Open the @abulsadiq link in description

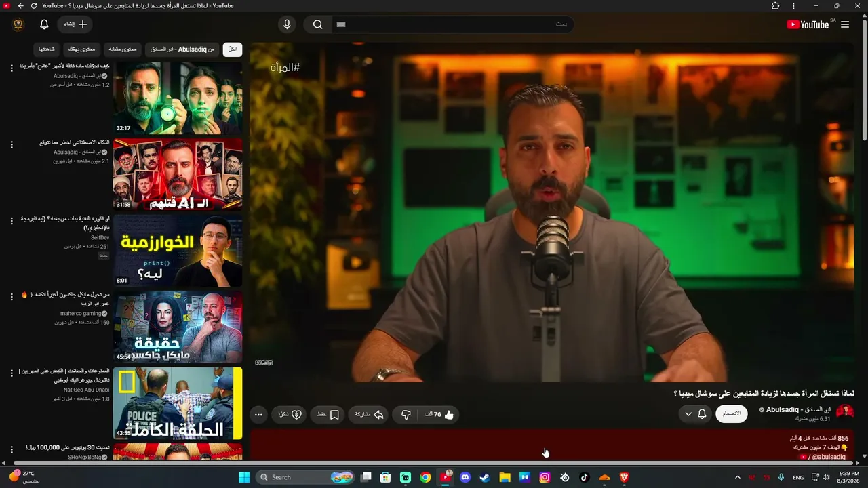click(x=829, y=457)
